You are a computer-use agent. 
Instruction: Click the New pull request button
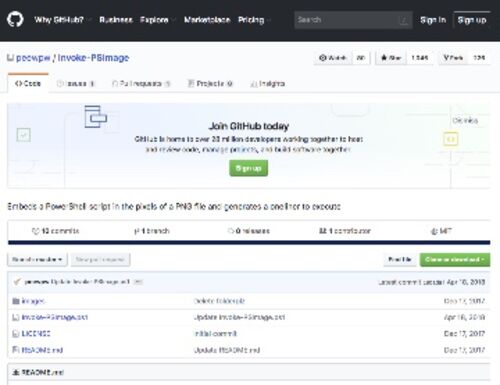tap(100, 259)
